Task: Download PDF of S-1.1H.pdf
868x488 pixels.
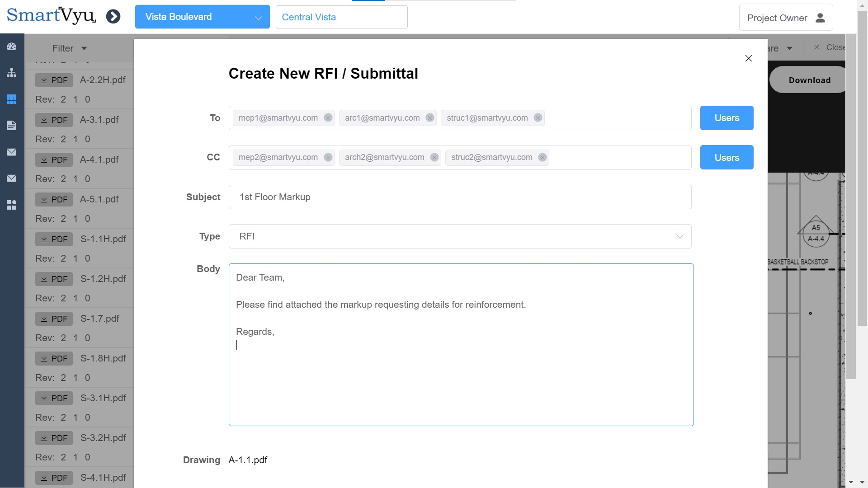Action: 54,239
